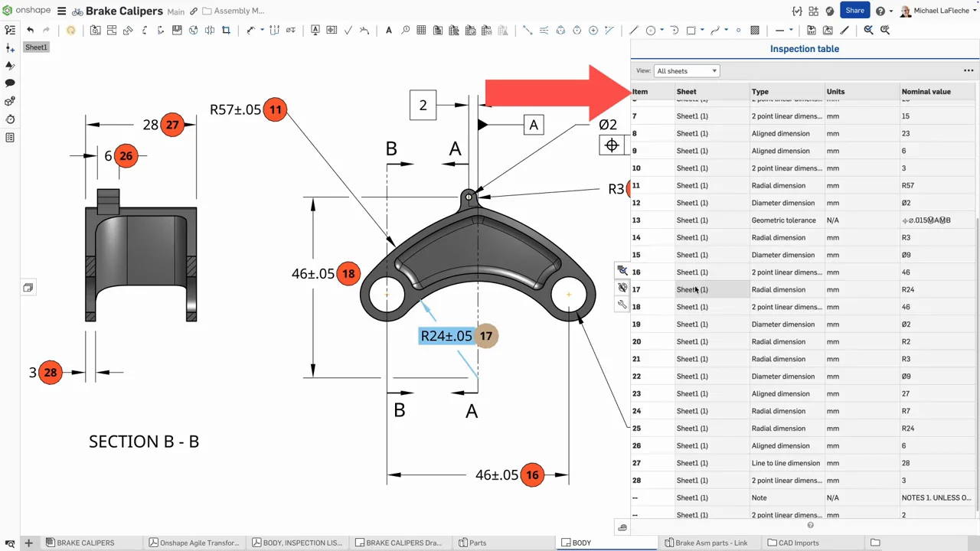Click the Insert table grid icon
This screenshot has height=551, width=980.
coord(421,31)
